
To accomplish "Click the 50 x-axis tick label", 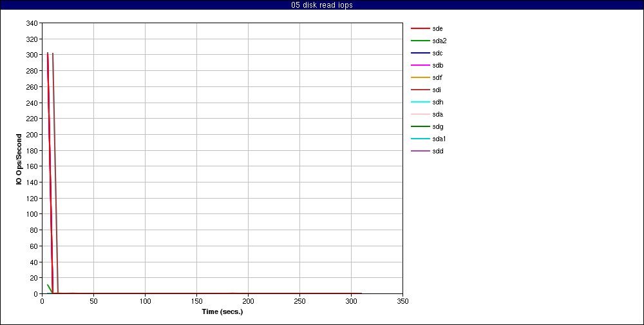I will pos(93,302).
